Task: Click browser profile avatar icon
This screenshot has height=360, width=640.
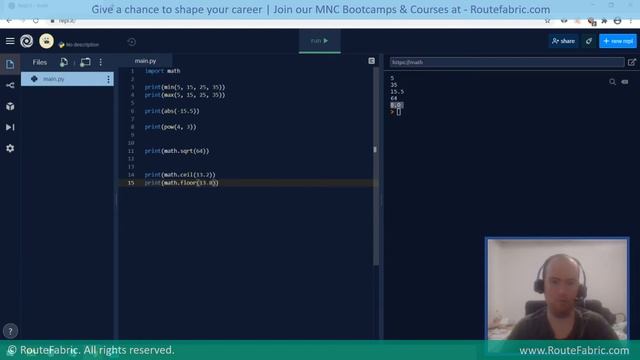Action: 618,21
